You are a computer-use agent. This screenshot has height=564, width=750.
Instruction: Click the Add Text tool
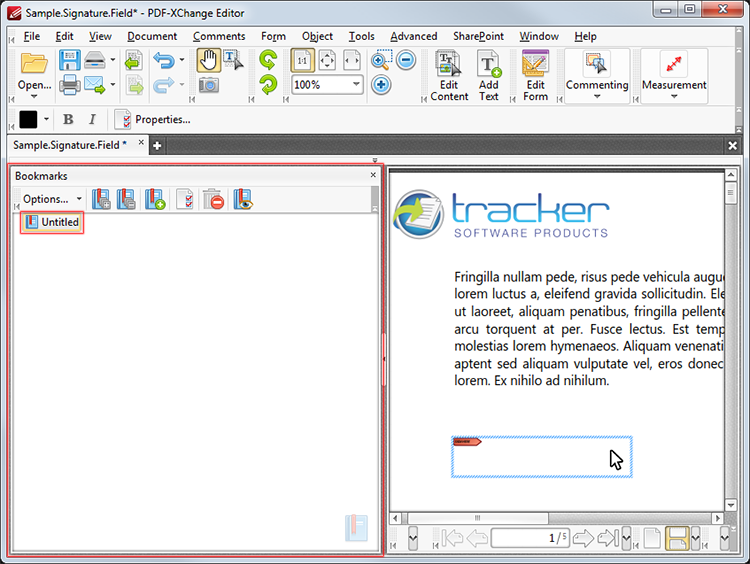(x=489, y=77)
